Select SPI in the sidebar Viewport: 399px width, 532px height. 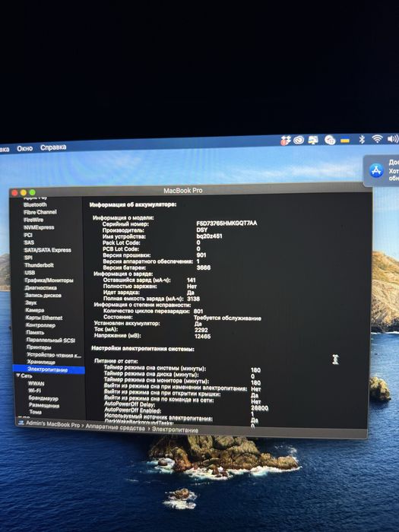point(29,258)
